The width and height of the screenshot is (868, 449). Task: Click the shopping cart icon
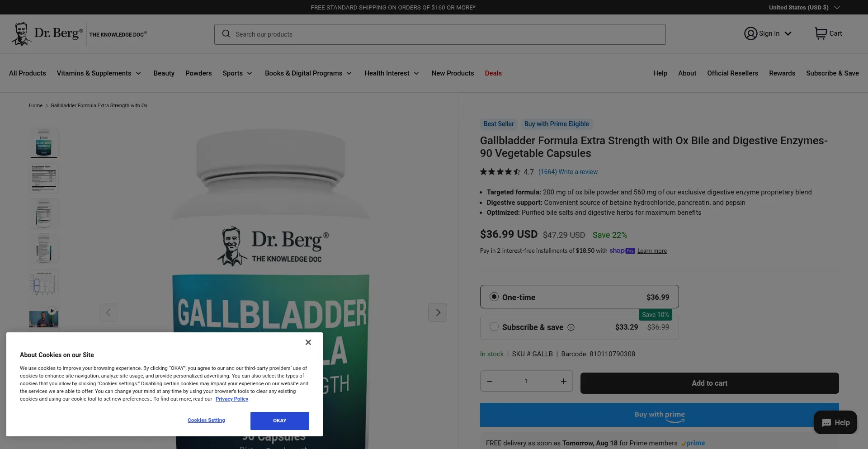click(821, 33)
